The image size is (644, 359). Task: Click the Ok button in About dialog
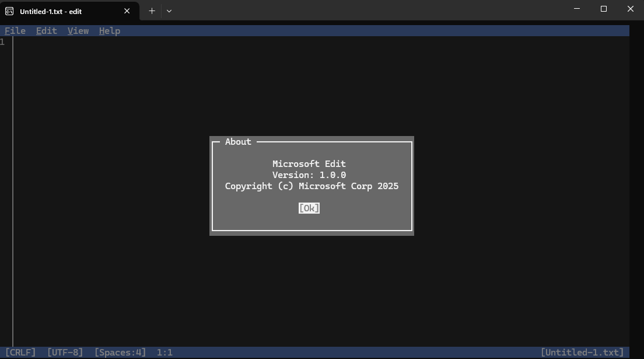pos(309,208)
